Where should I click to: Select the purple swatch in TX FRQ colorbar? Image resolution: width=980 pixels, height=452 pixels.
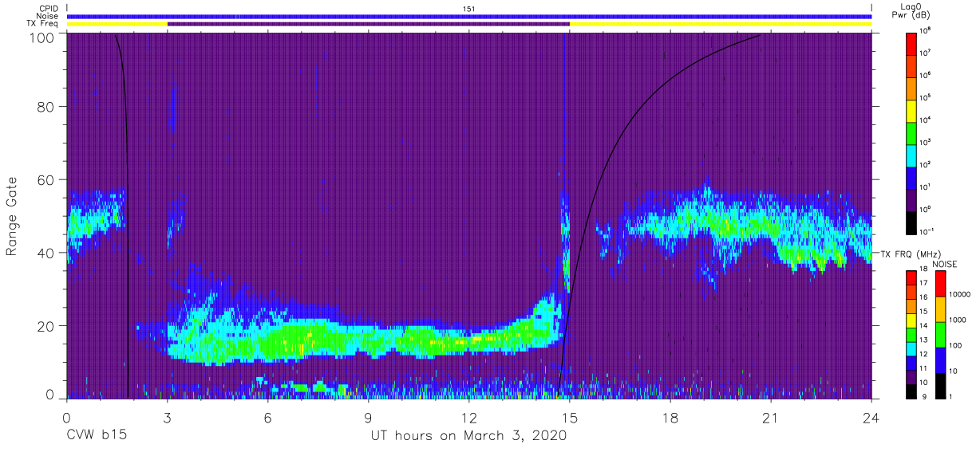(911, 376)
